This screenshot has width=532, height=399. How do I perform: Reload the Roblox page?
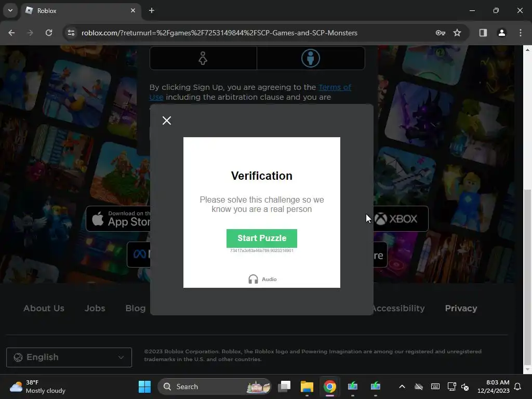click(49, 33)
